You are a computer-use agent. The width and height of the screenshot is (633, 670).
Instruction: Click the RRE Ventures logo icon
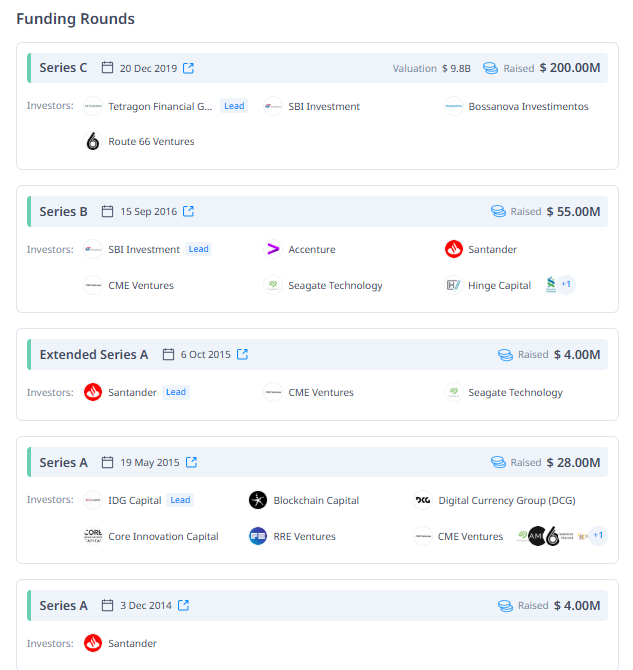coord(258,537)
